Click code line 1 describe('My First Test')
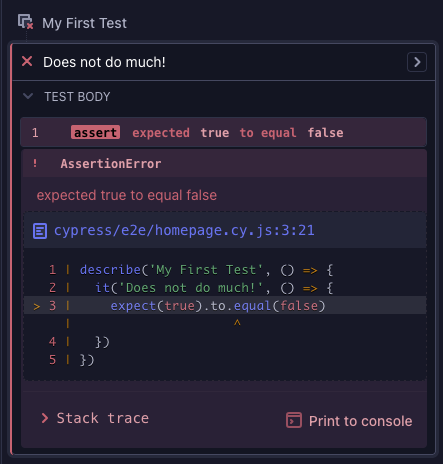 pyautogui.click(x=207, y=270)
